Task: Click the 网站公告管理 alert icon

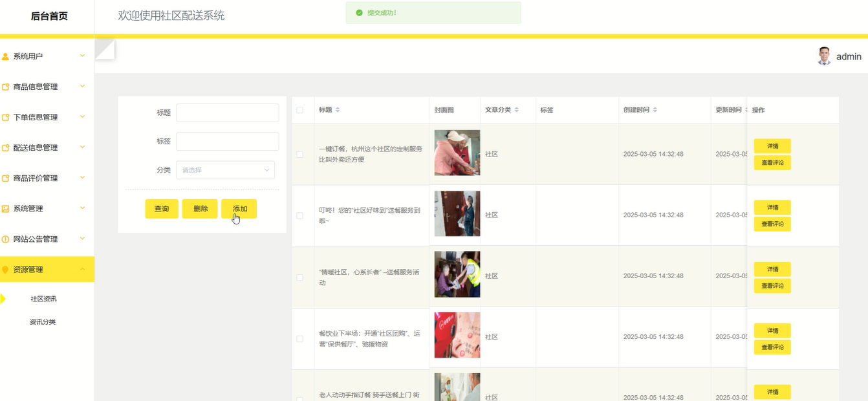Action: pos(6,239)
